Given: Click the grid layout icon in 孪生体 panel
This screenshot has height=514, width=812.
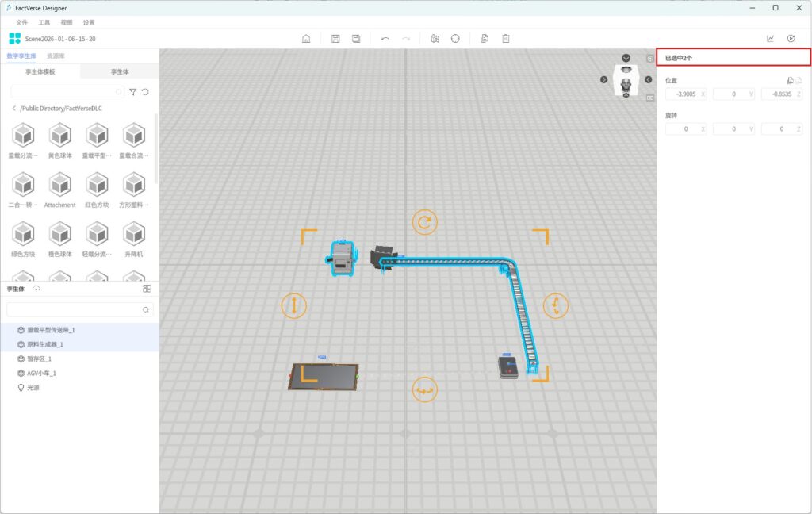Looking at the screenshot, I should 147,289.
